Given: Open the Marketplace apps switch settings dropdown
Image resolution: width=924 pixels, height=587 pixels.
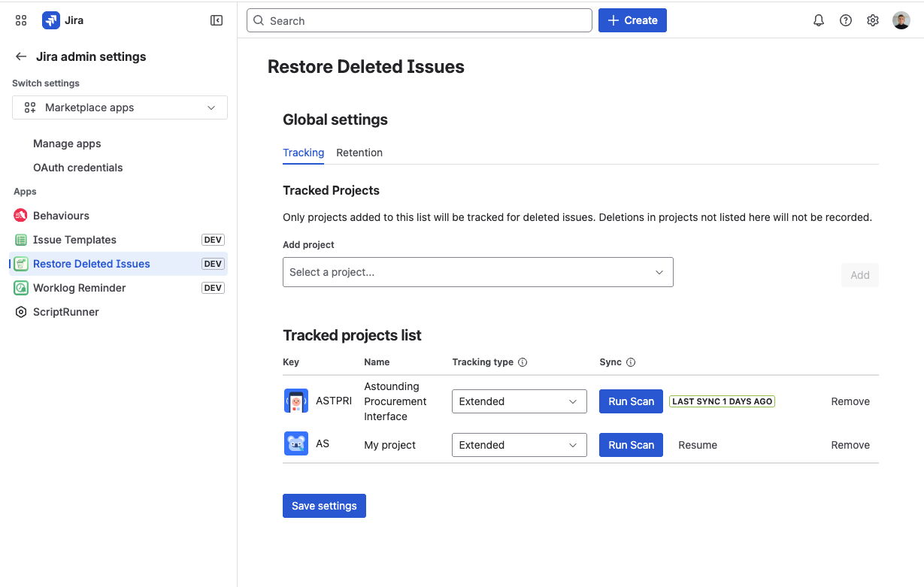Looking at the screenshot, I should tap(119, 107).
